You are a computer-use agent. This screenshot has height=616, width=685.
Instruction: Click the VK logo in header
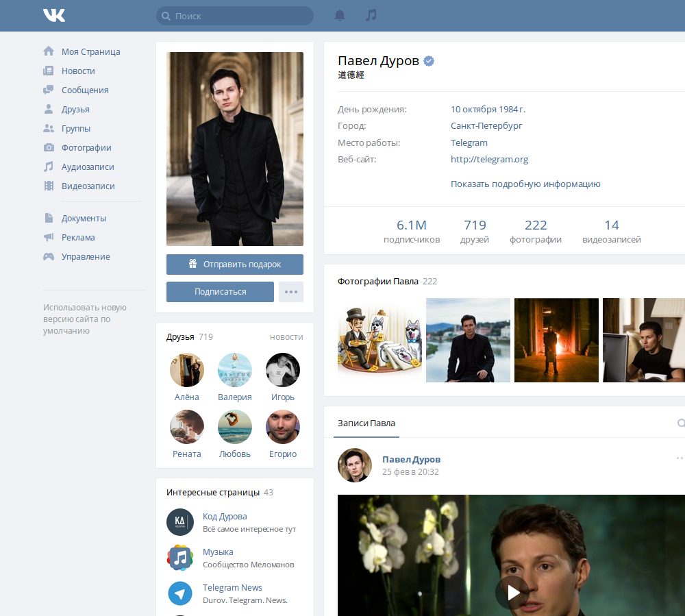[54, 15]
